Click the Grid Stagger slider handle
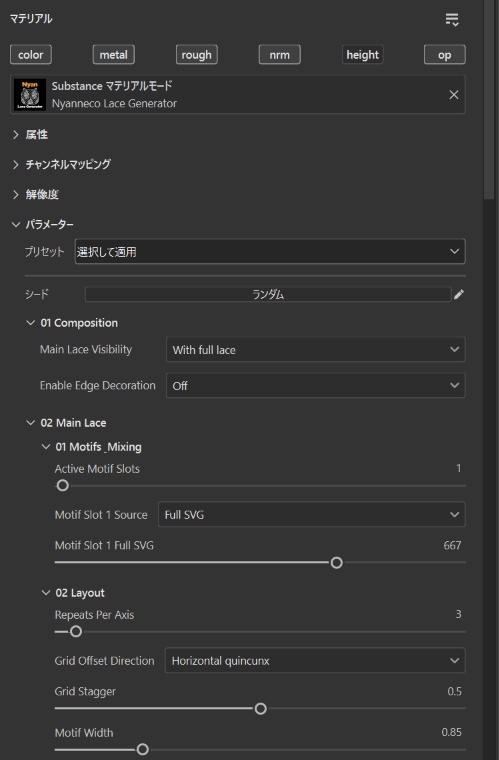 [x=260, y=709]
